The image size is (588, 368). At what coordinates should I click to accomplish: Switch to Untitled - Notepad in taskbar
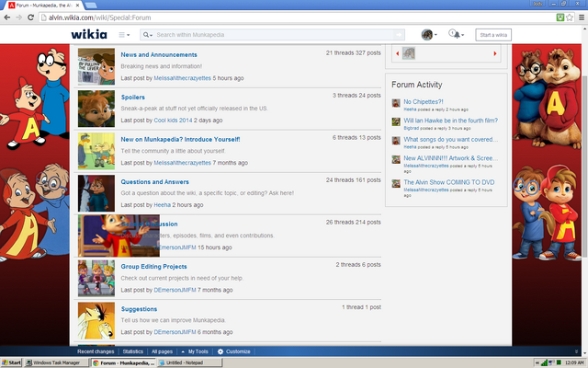(189, 362)
